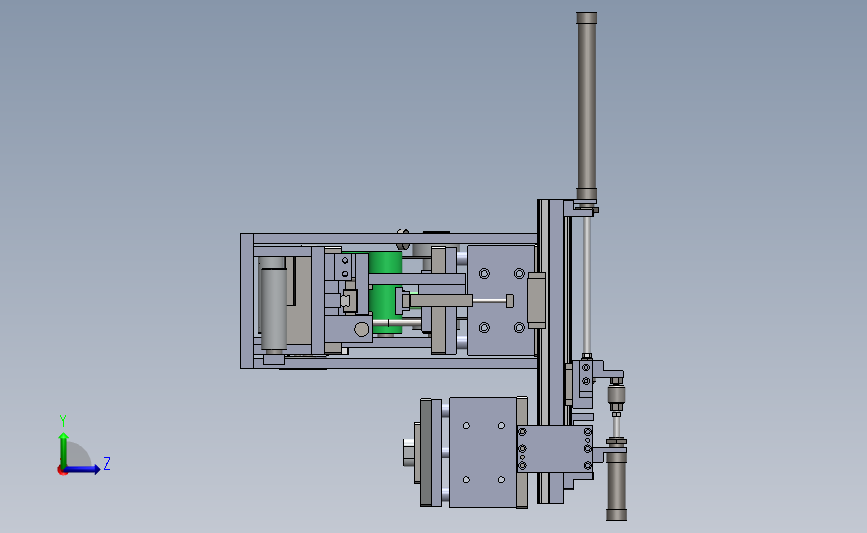Select the thin piston rod below the tall cylinder

tap(587, 283)
